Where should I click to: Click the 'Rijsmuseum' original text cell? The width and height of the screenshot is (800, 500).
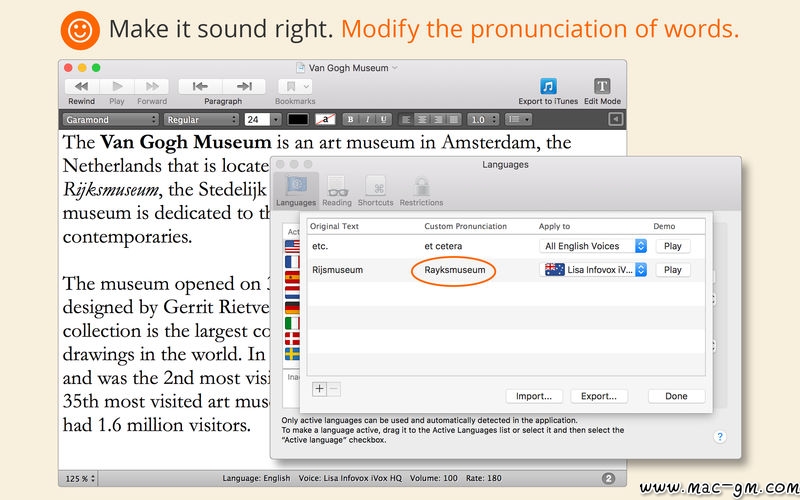337,270
